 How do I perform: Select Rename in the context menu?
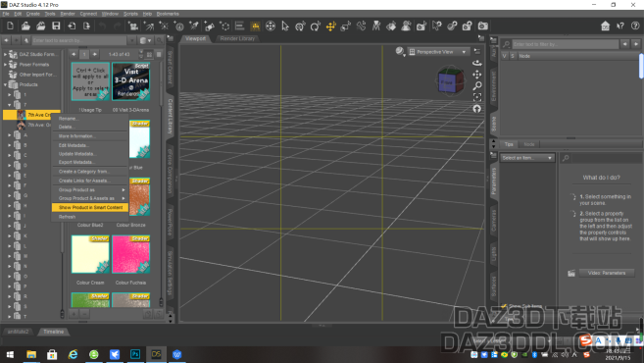coord(90,119)
